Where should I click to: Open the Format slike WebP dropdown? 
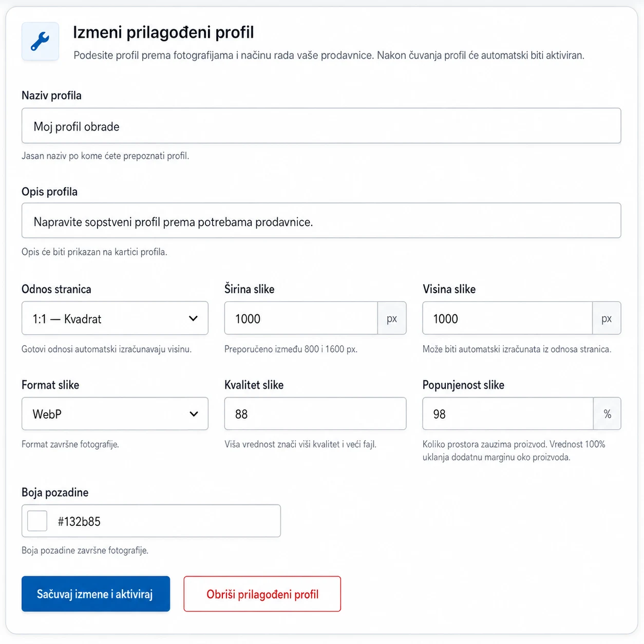point(115,414)
